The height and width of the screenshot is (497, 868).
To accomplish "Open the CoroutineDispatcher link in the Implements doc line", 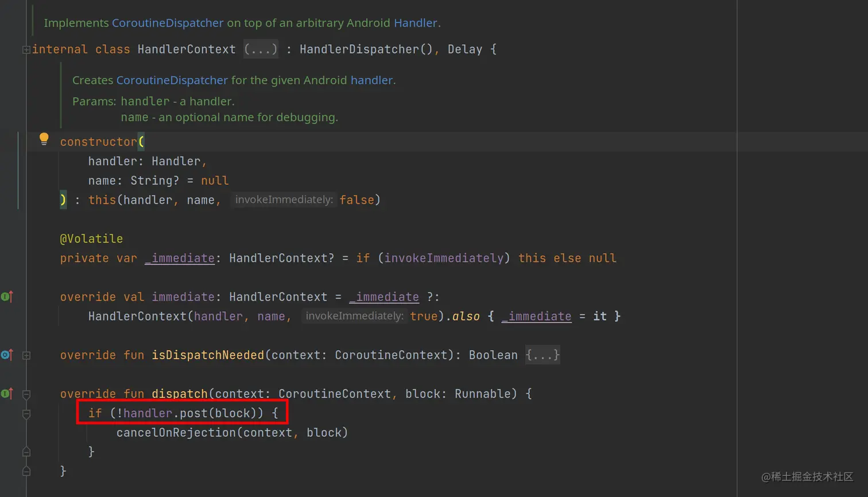I will click(x=168, y=23).
